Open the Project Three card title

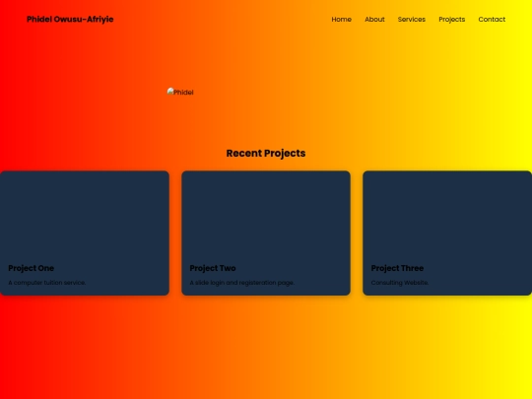[397, 268]
